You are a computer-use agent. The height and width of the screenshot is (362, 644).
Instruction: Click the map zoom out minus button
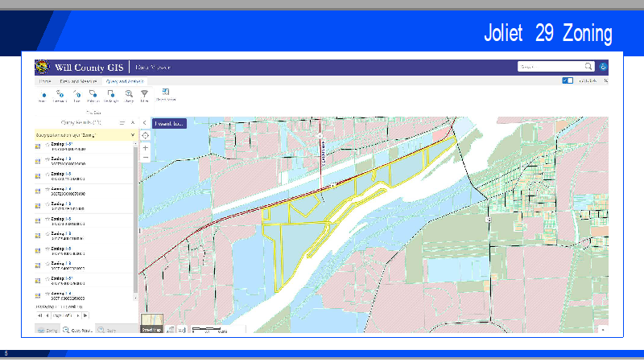145,158
